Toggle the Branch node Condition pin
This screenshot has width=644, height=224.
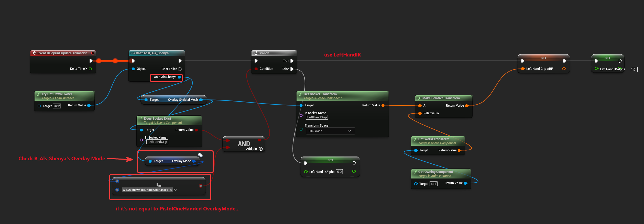pos(256,69)
